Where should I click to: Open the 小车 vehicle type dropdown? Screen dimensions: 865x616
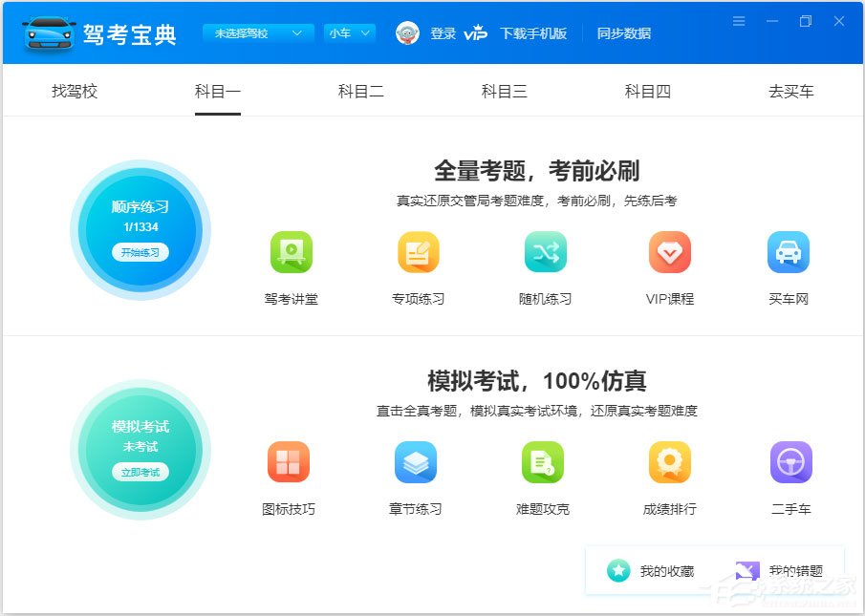point(349,32)
